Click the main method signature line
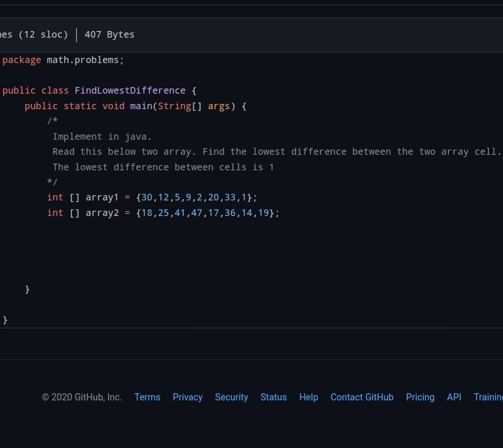 [135, 106]
